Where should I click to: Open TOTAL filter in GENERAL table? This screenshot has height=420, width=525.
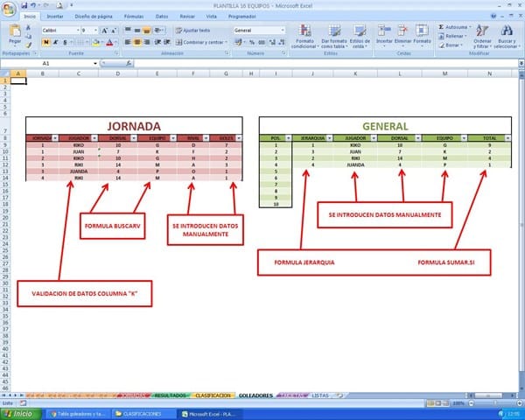507,138
